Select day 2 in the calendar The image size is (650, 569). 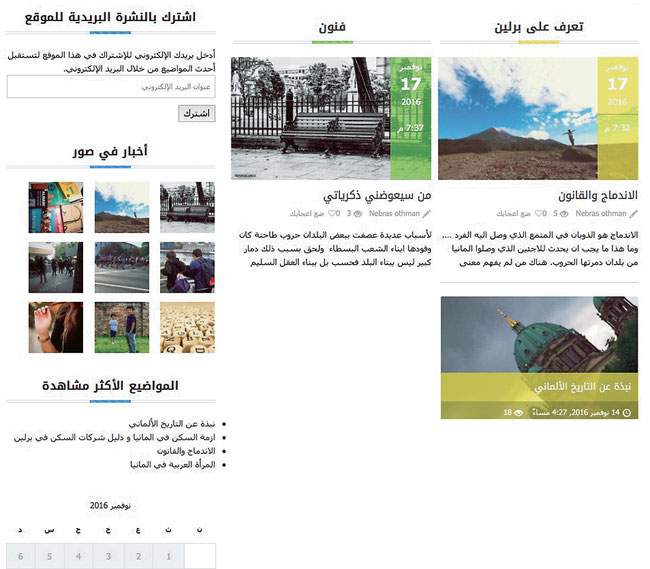click(x=139, y=556)
